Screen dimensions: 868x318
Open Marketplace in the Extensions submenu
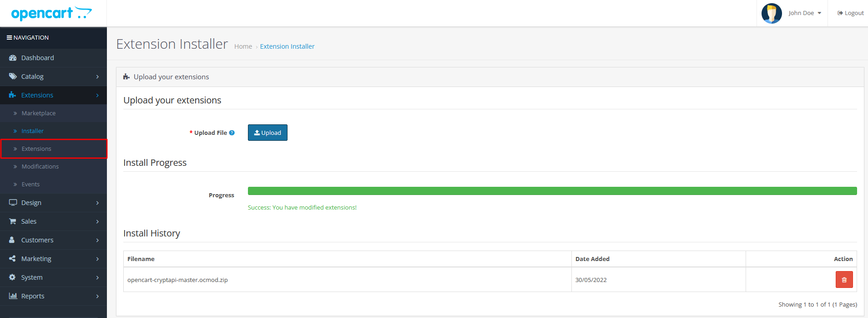39,113
